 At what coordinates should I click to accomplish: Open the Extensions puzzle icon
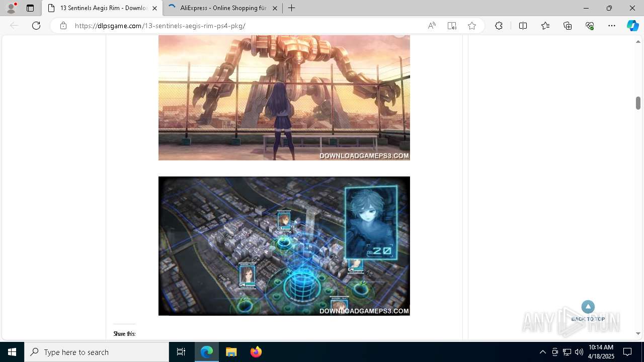coord(499,26)
